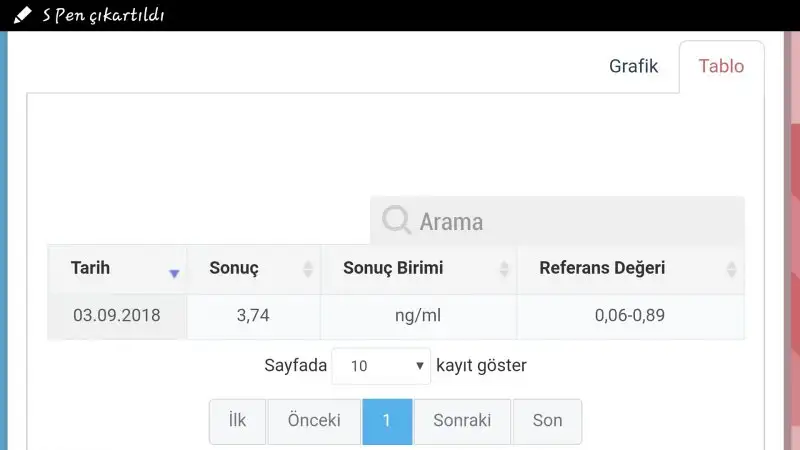Jump to last page with Son

pos(547,421)
